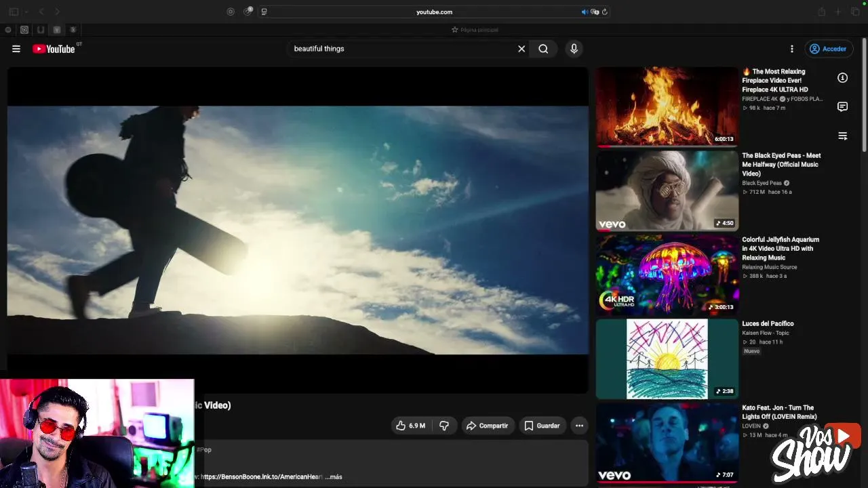868x488 pixels.
Task: Visit the Black Eyed Peas channel name
Action: coord(762,183)
